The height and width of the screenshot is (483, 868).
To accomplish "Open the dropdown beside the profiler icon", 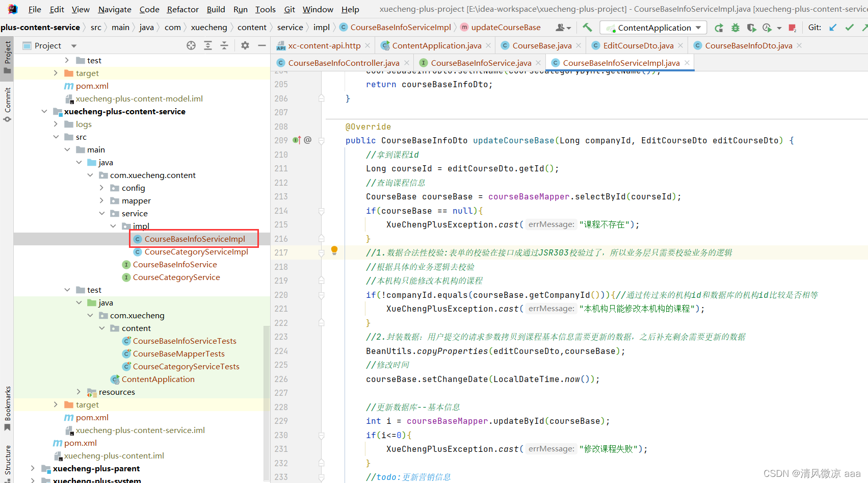I will pos(779,28).
